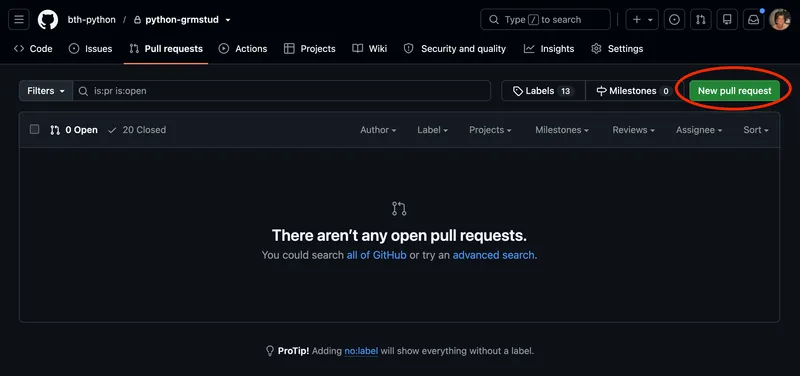The height and width of the screenshot is (376, 800).
Task: Open Security and quality tab
Action: pyautogui.click(x=455, y=49)
